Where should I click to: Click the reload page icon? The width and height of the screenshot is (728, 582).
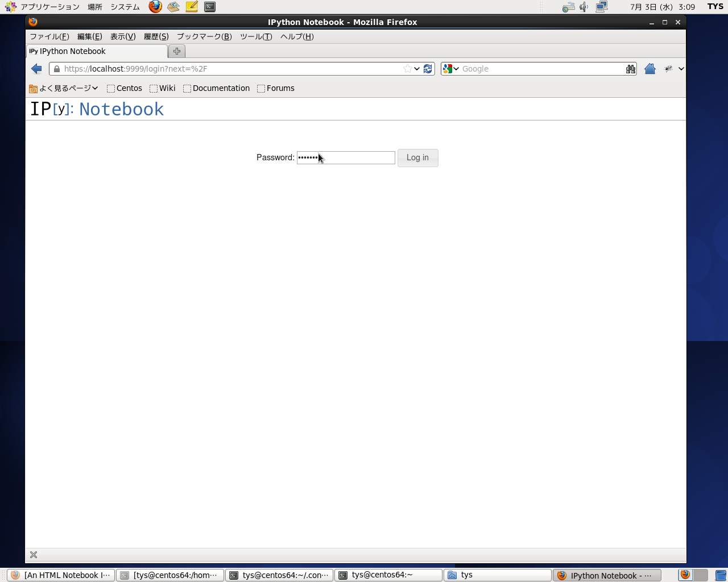point(428,69)
